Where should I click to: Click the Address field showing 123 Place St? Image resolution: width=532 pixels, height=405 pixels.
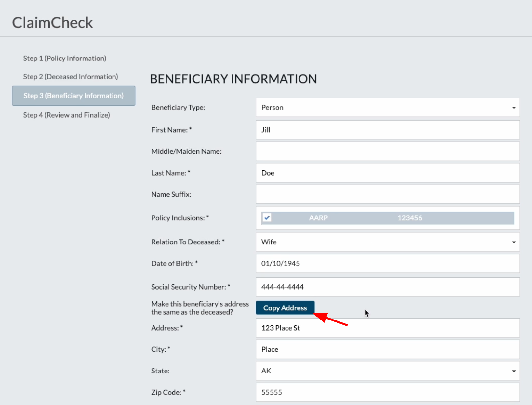click(x=387, y=328)
